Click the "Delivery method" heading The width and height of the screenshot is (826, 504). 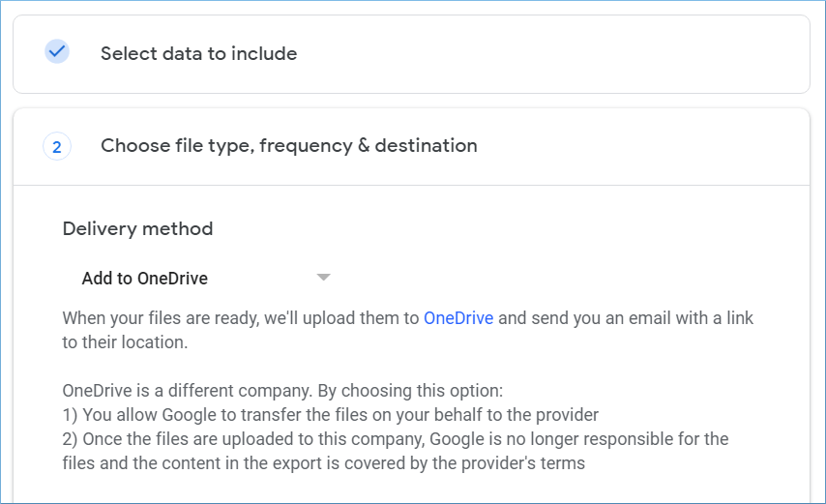click(x=137, y=229)
